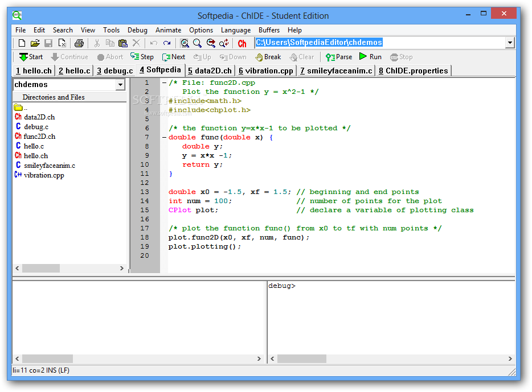Copy selection toolbar icon
Image resolution: width=532 pixels, height=392 pixels.
110,43
